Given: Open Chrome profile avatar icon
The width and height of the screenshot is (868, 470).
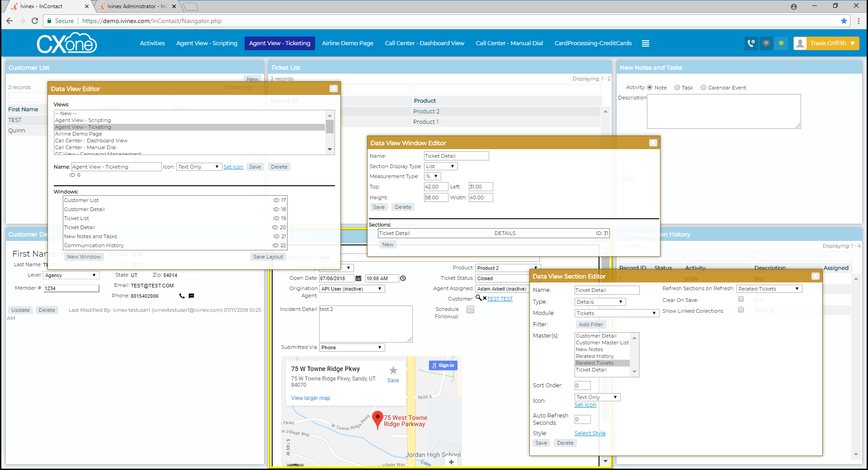Looking at the screenshot, I should click(x=794, y=6).
